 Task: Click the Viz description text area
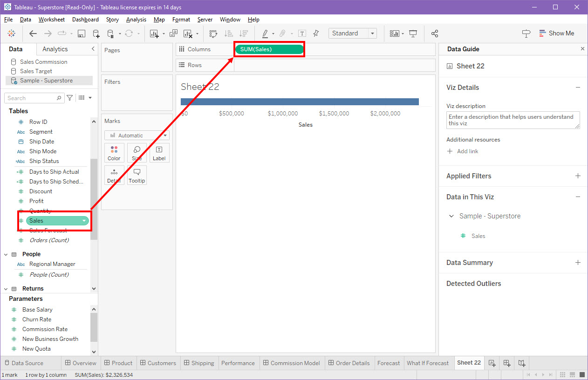click(x=513, y=120)
